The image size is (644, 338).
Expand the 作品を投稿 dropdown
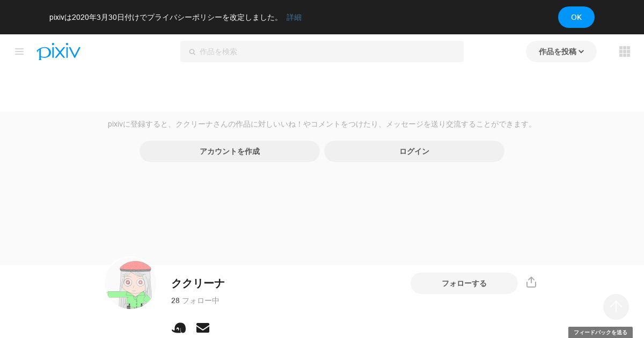click(561, 52)
